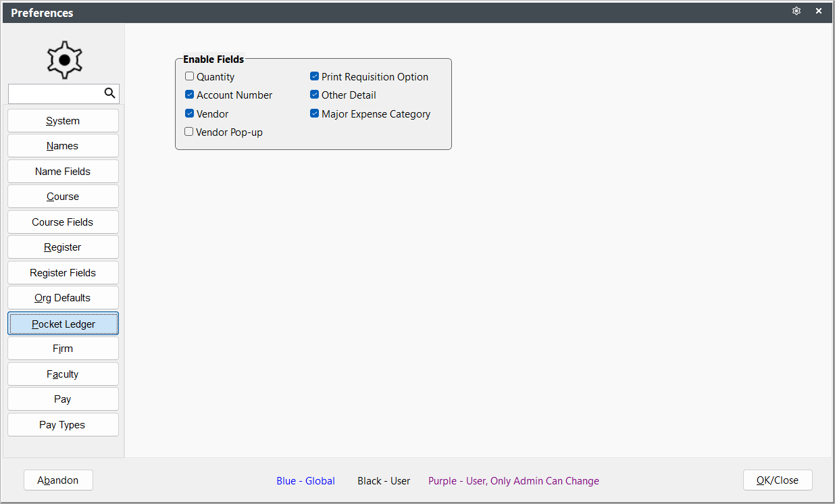Enable the Quantity checkbox
Image resolution: width=835 pixels, height=504 pixels.
click(189, 76)
